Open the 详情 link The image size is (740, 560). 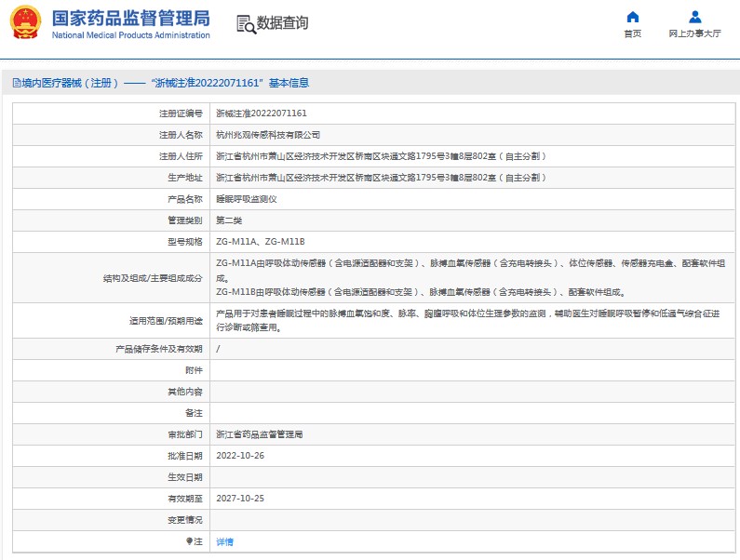pos(225,541)
